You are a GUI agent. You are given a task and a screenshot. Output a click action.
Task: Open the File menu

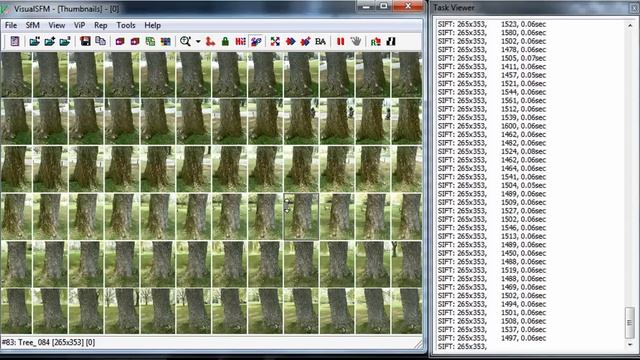[11, 25]
